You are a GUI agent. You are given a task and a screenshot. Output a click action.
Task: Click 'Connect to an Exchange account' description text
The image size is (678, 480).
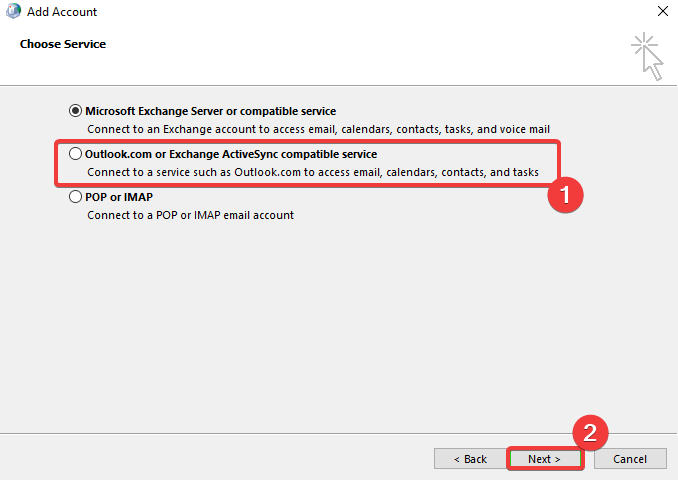coord(318,129)
